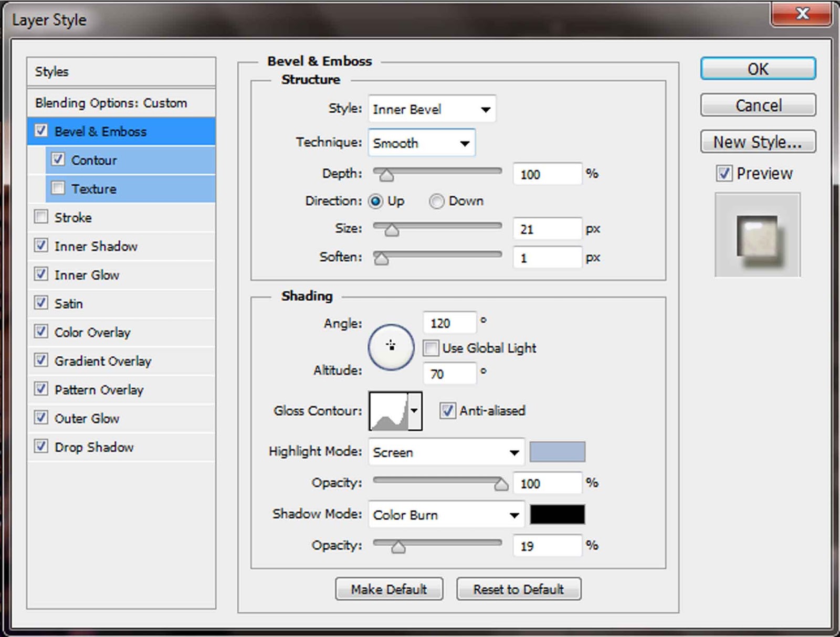Screen dimensions: 840x637
Task: Toggle the Outer Glow checkbox
Action: tap(41, 418)
